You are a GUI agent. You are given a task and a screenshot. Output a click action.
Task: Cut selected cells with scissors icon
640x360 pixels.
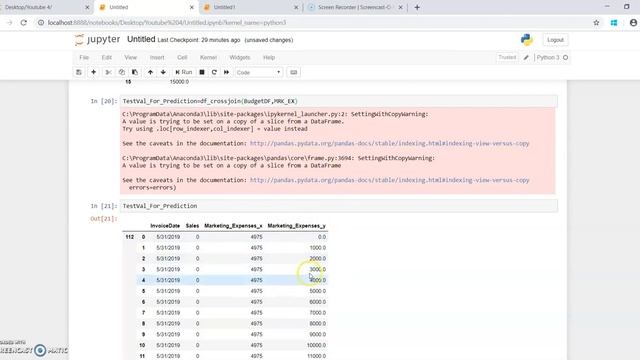[x=108, y=72]
